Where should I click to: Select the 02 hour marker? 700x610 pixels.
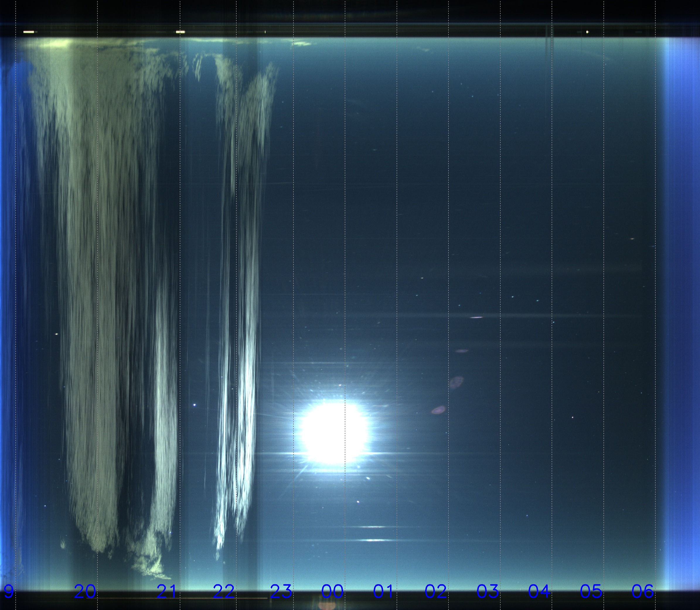(x=435, y=591)
